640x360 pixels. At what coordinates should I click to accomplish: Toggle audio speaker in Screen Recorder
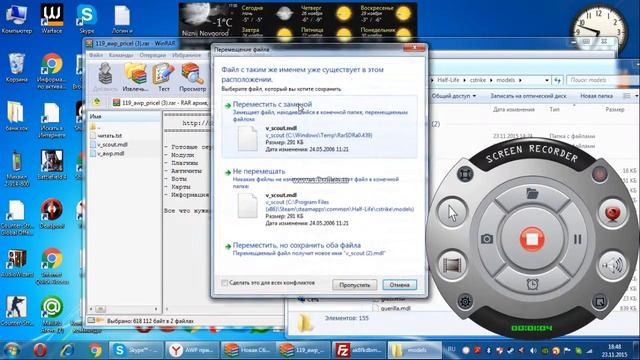tap(612, 265)
